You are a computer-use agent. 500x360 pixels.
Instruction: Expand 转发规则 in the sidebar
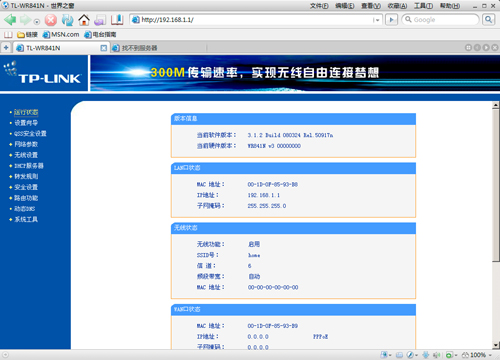[26, 176]
